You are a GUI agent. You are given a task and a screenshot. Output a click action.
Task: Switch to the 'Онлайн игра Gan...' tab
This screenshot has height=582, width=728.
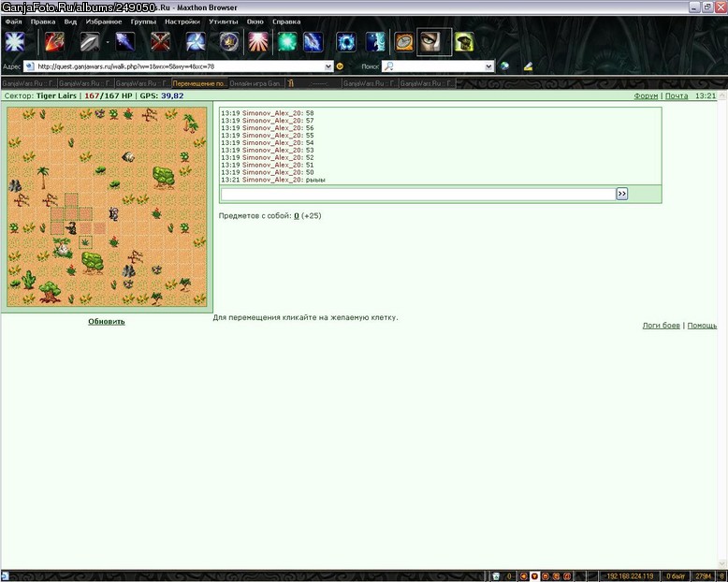(x=255, y=83)
